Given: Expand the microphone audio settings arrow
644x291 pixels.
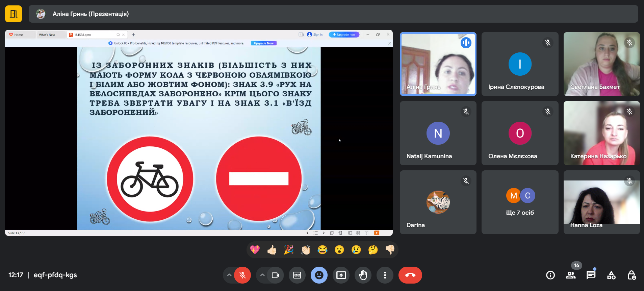Looking at the screenshot, I should pyautogui.click(x=229, y=275).
